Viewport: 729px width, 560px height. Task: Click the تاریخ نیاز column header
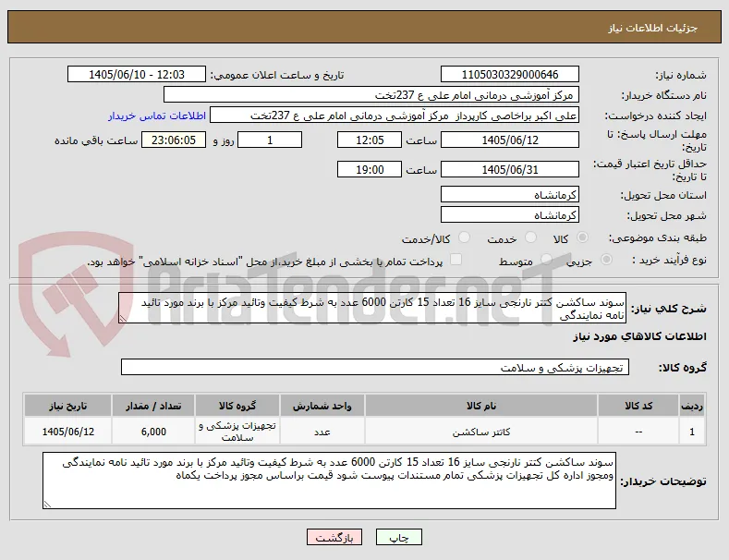click(67, 406)
